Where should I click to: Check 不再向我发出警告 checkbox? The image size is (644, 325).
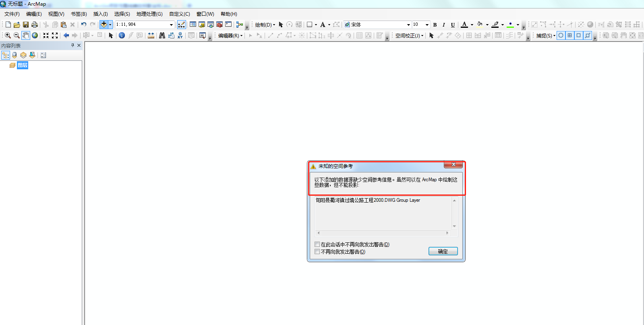(317, 252)
